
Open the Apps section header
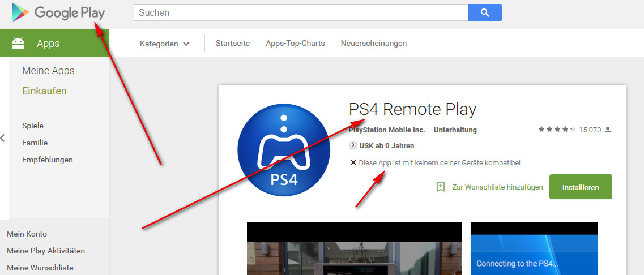54,43
